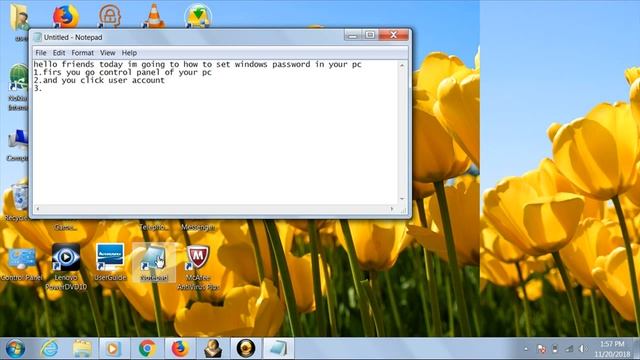Open the volume speaker tray icon

coord(582,349)
